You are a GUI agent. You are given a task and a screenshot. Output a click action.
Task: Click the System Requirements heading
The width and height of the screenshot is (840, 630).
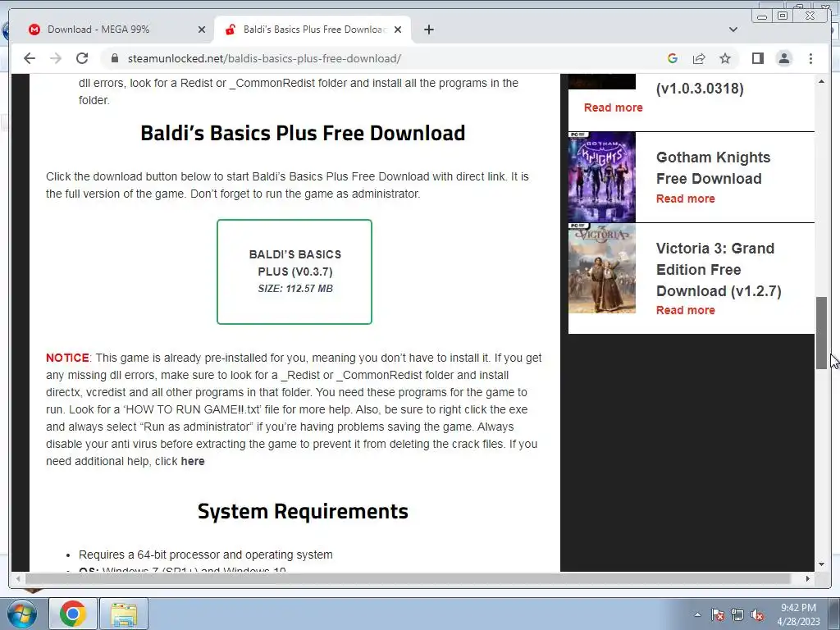(x=303, y=512)
